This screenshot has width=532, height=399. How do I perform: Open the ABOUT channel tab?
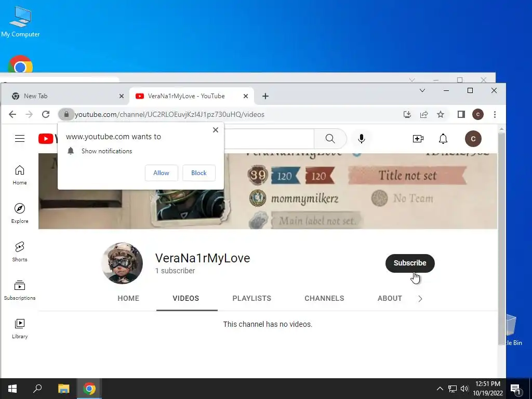point(390,298)
